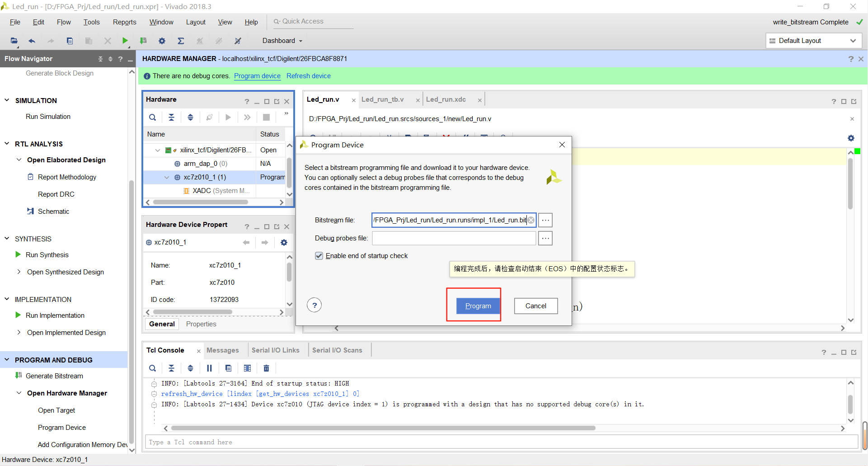This screenshot has height=466, width=868.
Task: Click Tcl Console horizontal scrollbar
Action: point(383,428)
